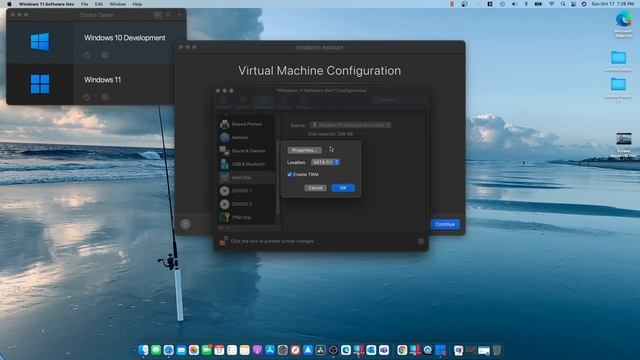The width and height of the screenshot is (640, 360).
Task: Click the Backup tab in configuration toolbar
Action: [304, 102]
